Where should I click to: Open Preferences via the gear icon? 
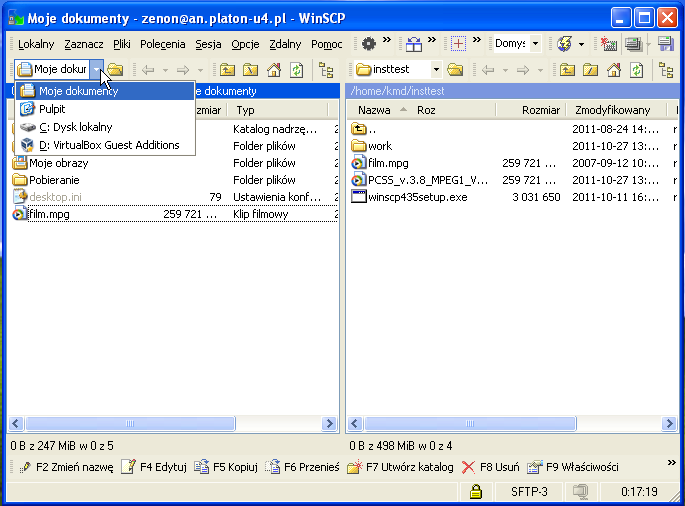[x=369, y=44]
